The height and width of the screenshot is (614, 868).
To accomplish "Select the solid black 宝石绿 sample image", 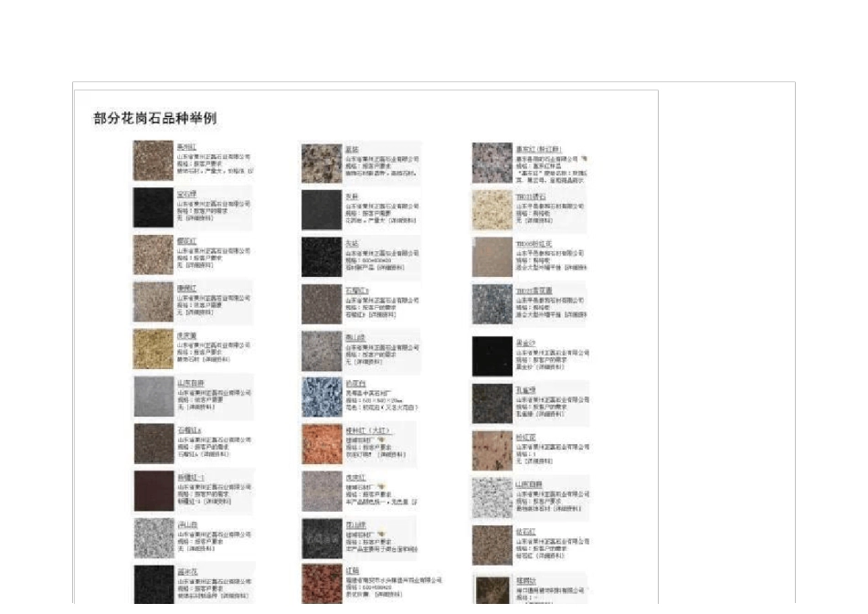I will tap(153, 207).
